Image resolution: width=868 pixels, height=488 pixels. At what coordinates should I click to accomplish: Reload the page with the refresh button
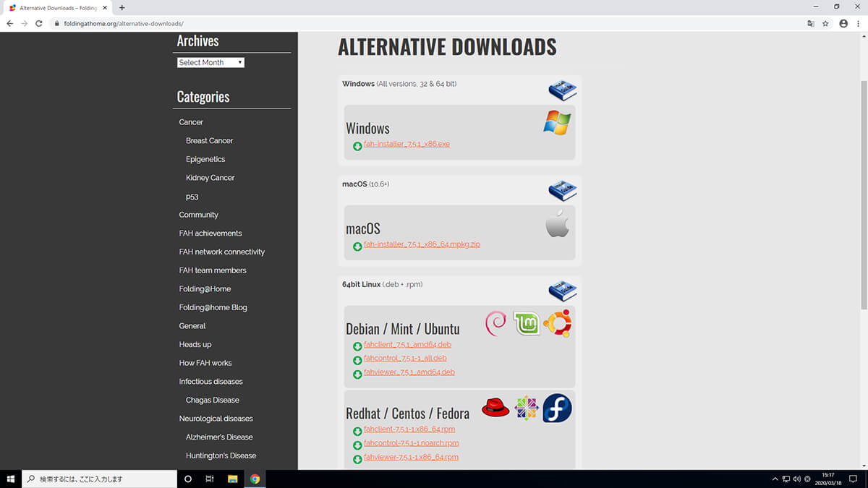[x=38, y=23]
